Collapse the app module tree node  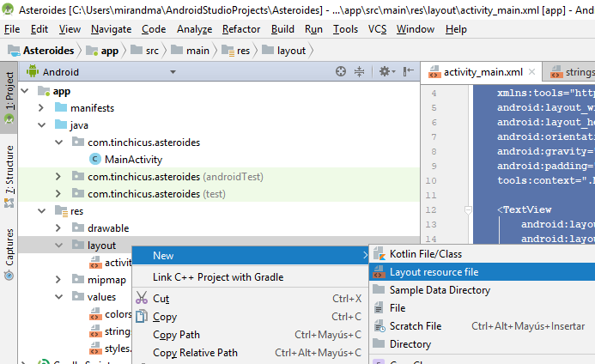[x=24, y=90]
